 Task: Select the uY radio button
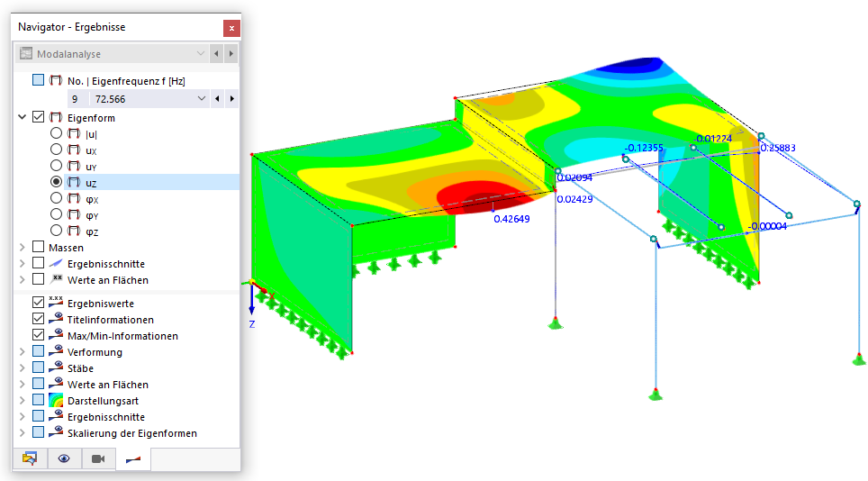(x=56, y=165)
